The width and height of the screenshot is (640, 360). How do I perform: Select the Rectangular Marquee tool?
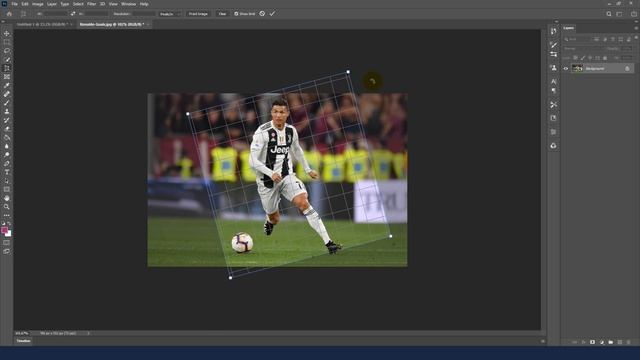[x=7, y=42]
